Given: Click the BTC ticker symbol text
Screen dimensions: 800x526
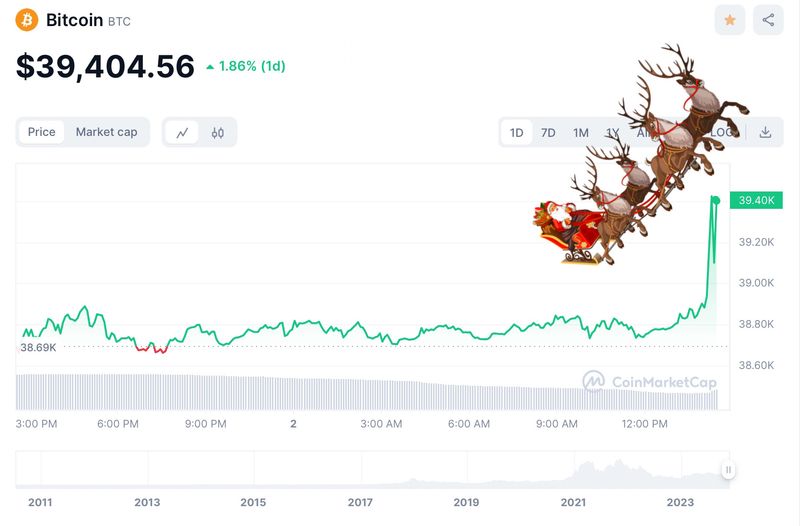Looking at the screenshot, I should pyautogui.click(x=119, y=21).
